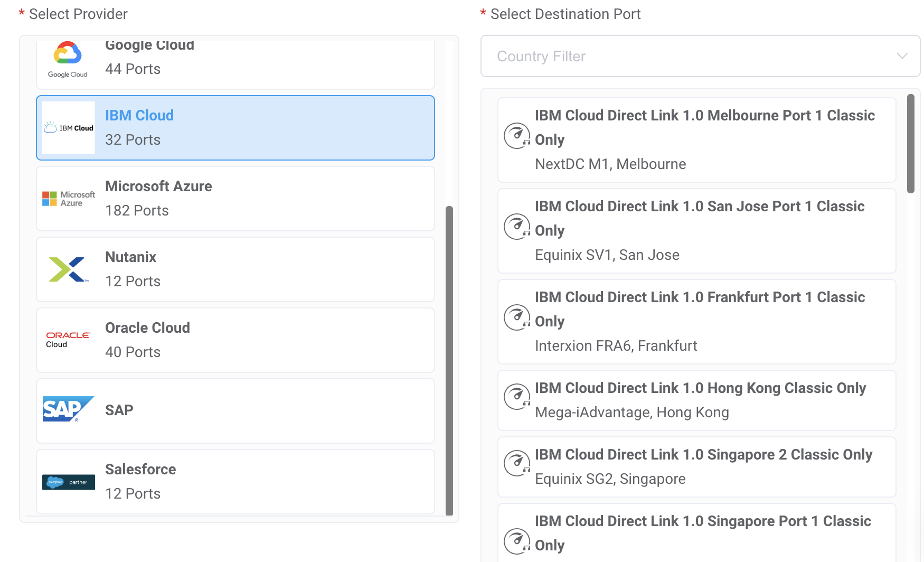Click the Microsoft Azure logo icon

(69, 199)
